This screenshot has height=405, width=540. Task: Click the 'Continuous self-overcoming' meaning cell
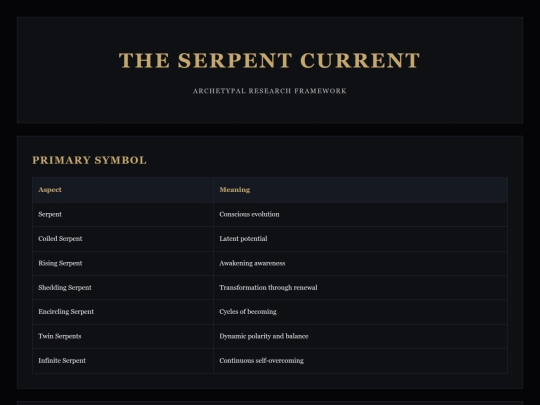[360, 361]
